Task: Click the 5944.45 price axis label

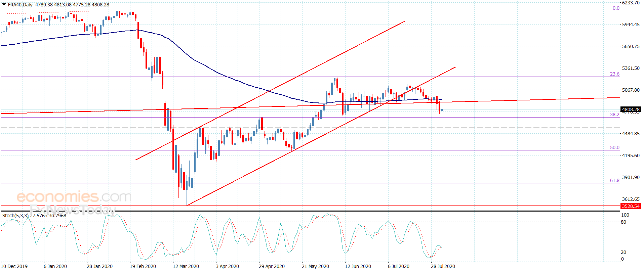Action: tap(631, 25)
